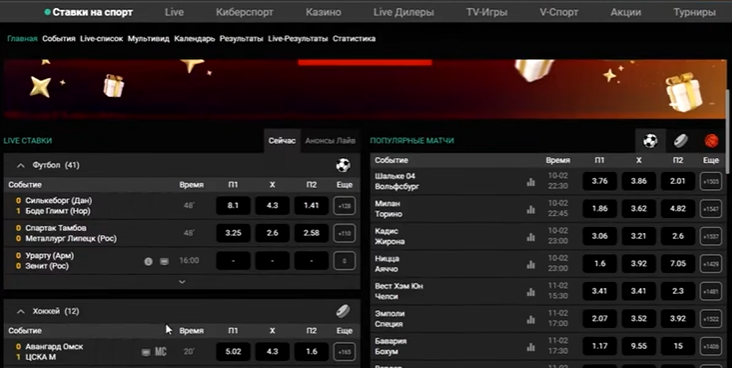Expand extra markets for Урарту – Зенит
Viewport: 732px width, 368px height.
[345, 261]
